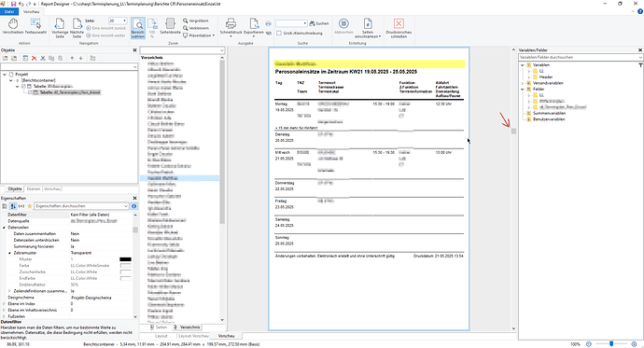The width and height of the screenshot is (644, 348).
Task: Close the Eigenschaften panel
Action: click(134, 198)
